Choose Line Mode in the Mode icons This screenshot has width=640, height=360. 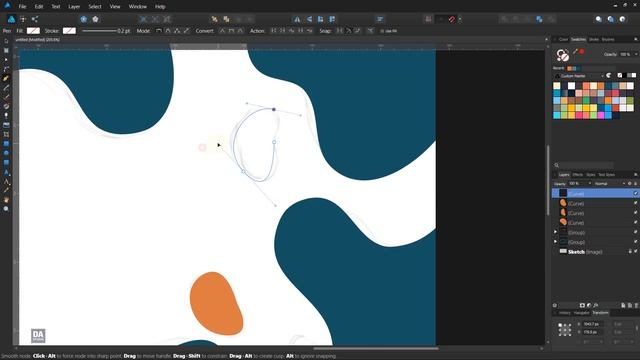click(186, 31)
